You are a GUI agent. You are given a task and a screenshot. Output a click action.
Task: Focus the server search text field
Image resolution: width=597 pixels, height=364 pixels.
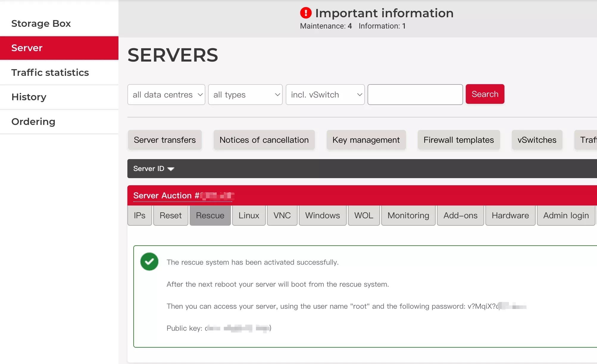(415, 95)
